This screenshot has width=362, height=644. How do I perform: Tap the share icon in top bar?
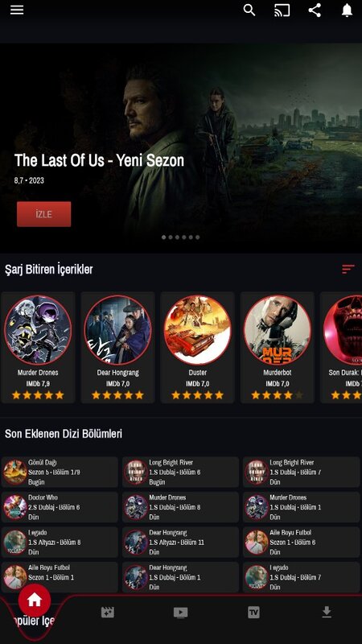315,10
